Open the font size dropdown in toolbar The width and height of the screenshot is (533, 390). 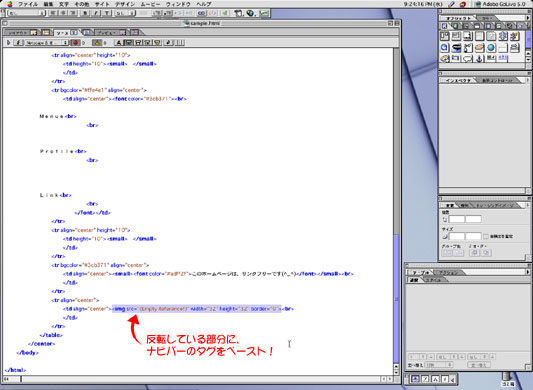tap(125, 13)
